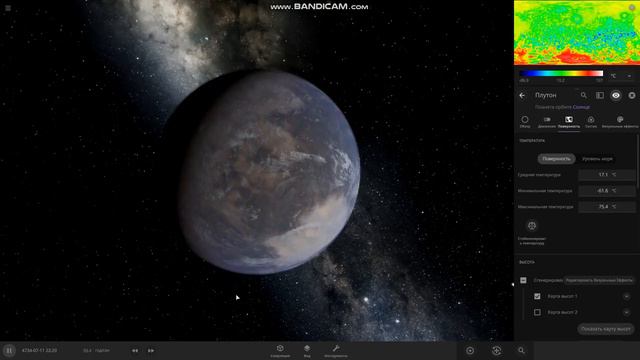Click temperature heat map thumbnail
The image size is (640, 360).
pos(576,33)
